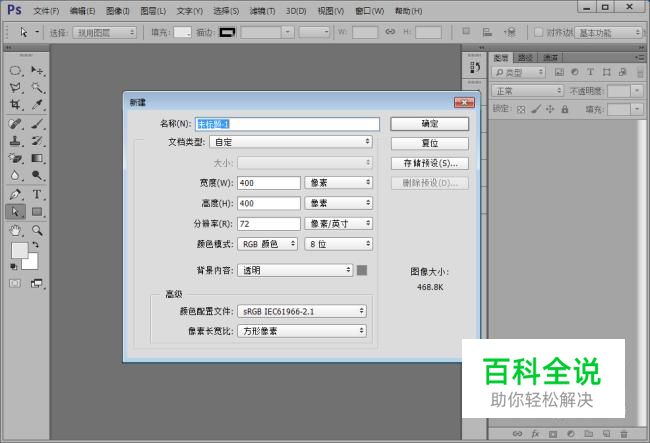Open the collapsed History panel icon

pyautogui.click(x=475, y=67)
